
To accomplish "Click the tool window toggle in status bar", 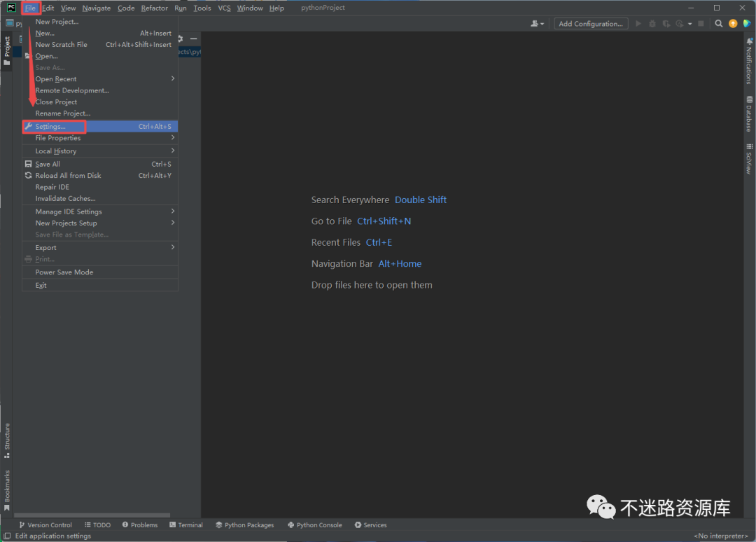I will (x=6, y=536).
